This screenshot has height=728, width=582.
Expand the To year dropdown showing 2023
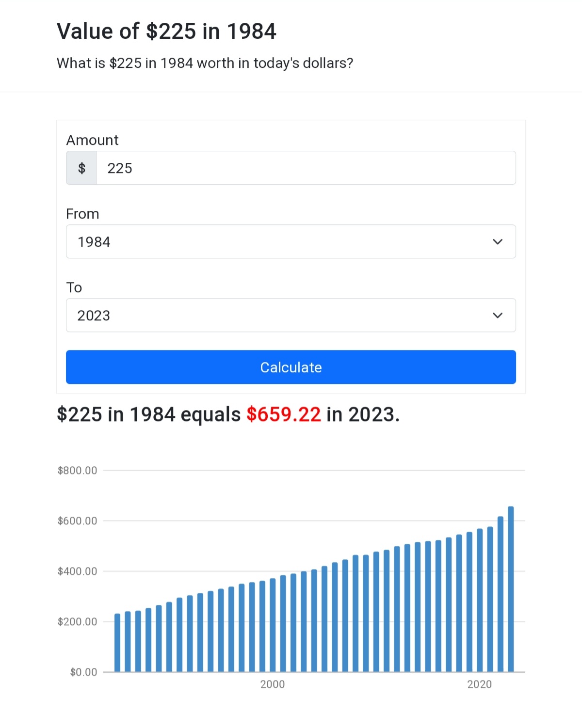pos(291,316)
